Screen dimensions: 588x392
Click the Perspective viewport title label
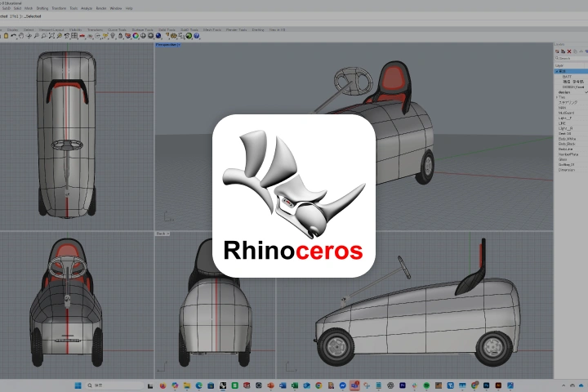click(166, 45)
